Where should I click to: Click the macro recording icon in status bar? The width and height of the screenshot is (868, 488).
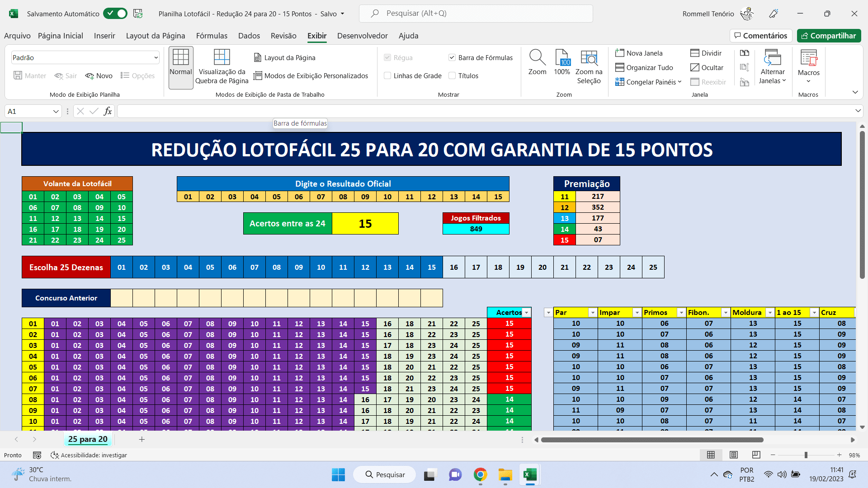[37, 455]
